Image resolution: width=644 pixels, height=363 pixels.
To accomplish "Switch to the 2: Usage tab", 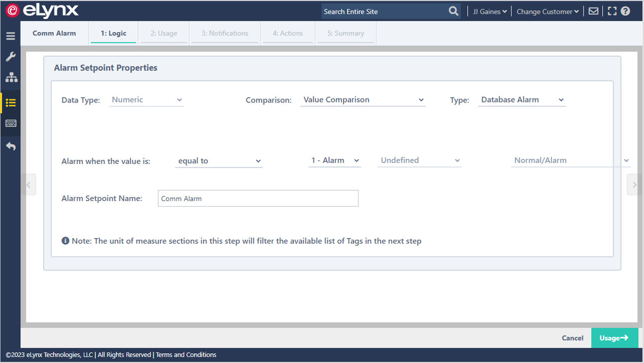I will pos(164,33).
